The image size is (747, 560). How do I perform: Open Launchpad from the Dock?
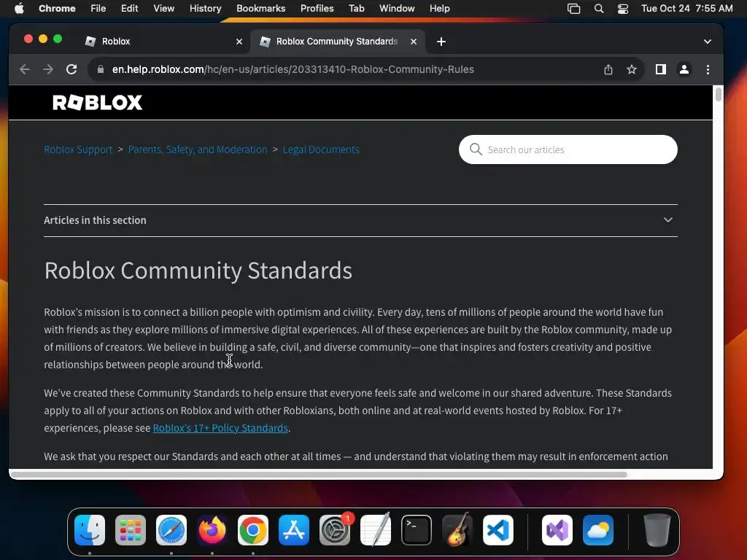131,530
